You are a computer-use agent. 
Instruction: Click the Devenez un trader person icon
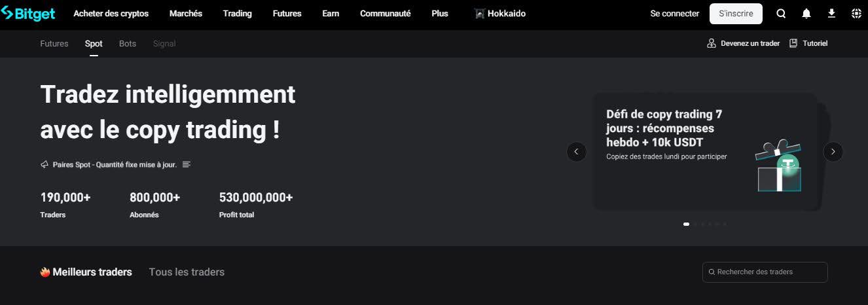click(712, 43)
